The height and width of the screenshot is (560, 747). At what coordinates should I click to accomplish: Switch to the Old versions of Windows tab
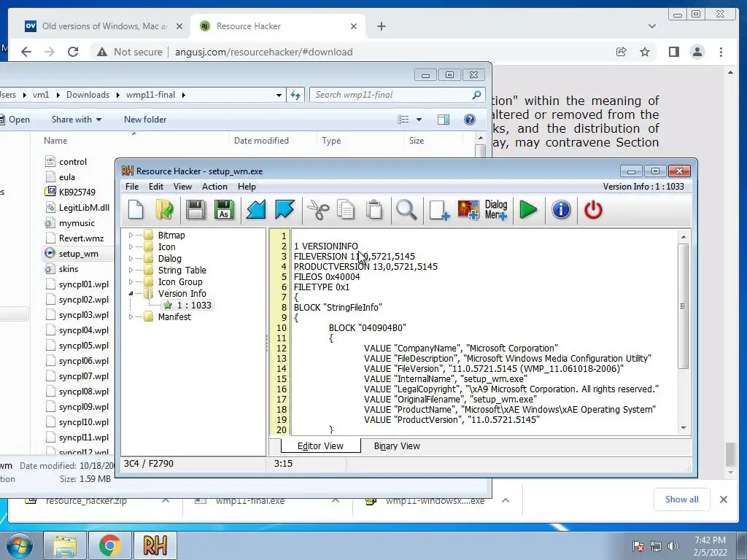pyautogui.click(x=104, y=26)
